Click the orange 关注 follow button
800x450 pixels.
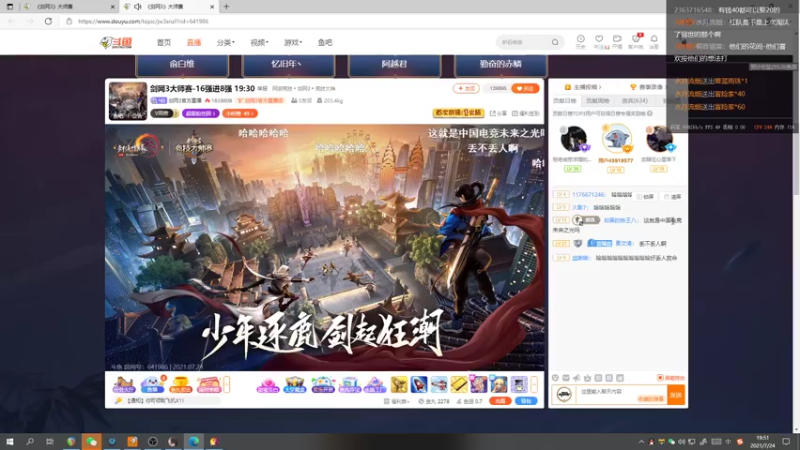525,88
